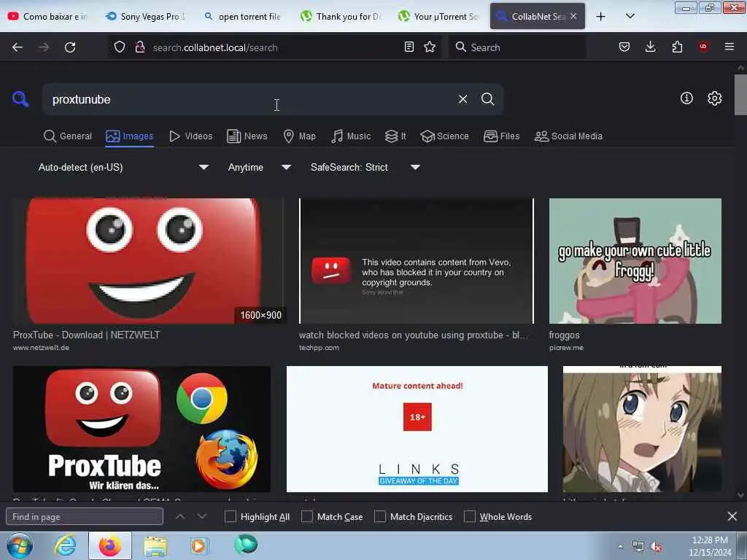Switch to open torrent file tab
This screenshot has height=560, width=747.
point(244,17)
